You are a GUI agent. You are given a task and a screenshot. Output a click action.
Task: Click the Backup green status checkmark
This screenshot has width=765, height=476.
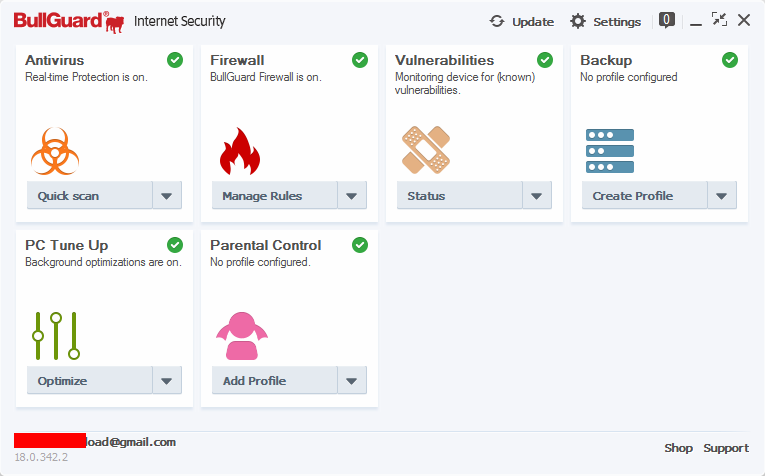pyautogui.click(x=730, y=60)
